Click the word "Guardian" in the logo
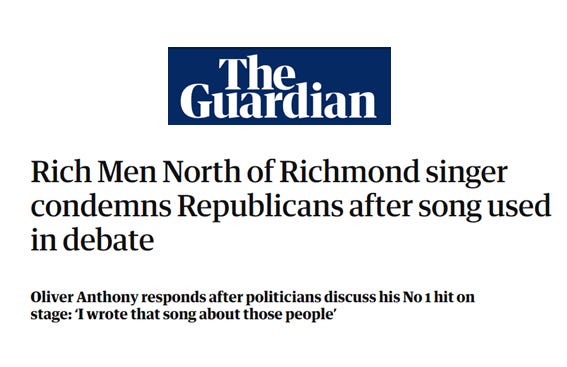Image resolution: width=567 pixels, height=367 pixels. [x=278, y=101]
